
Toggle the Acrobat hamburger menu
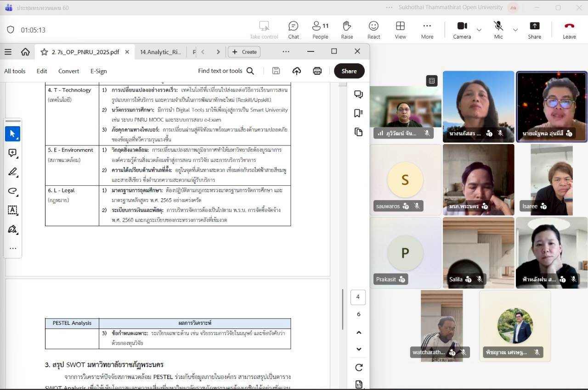[x=8, y=52]
